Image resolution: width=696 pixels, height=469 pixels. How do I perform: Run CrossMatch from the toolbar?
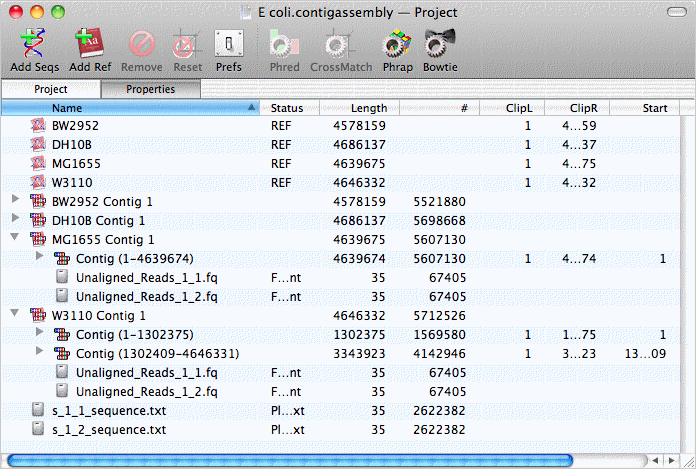pos(340,44)
